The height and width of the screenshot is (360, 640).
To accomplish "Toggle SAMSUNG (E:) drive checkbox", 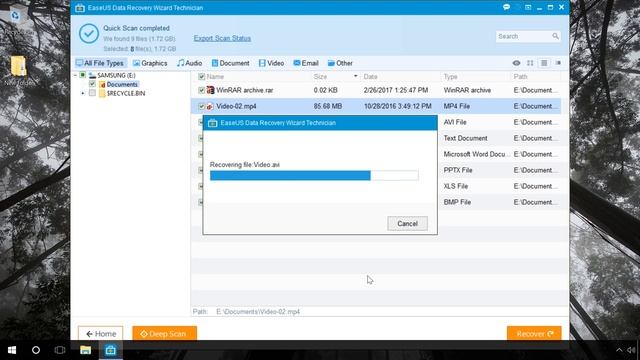I will pyautogui.click(x=82, y=75).
